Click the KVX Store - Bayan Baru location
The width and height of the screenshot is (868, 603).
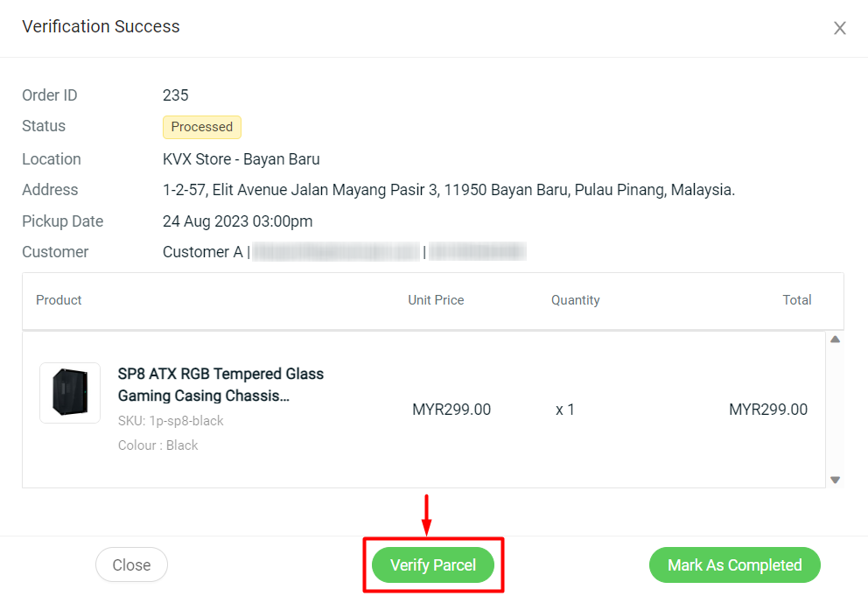point(241,159)
